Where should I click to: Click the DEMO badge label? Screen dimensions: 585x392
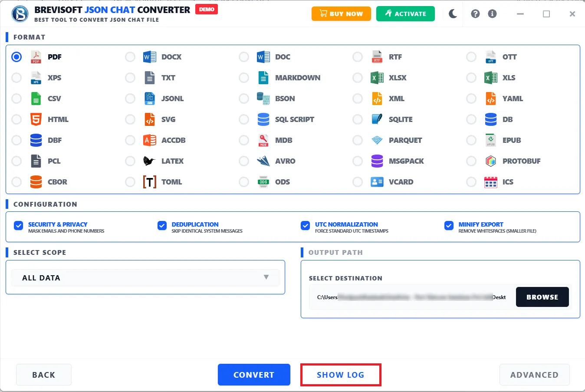207,9
